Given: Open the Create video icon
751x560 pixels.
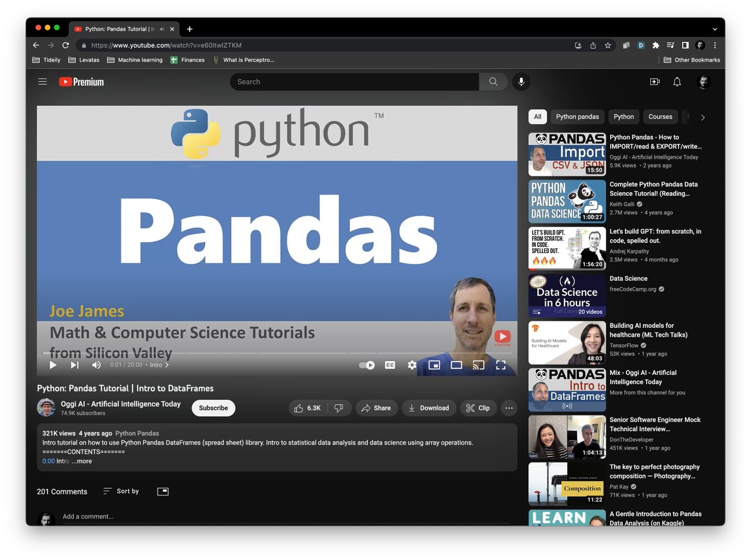Looking at the screenshot, I should coord(655,82).
